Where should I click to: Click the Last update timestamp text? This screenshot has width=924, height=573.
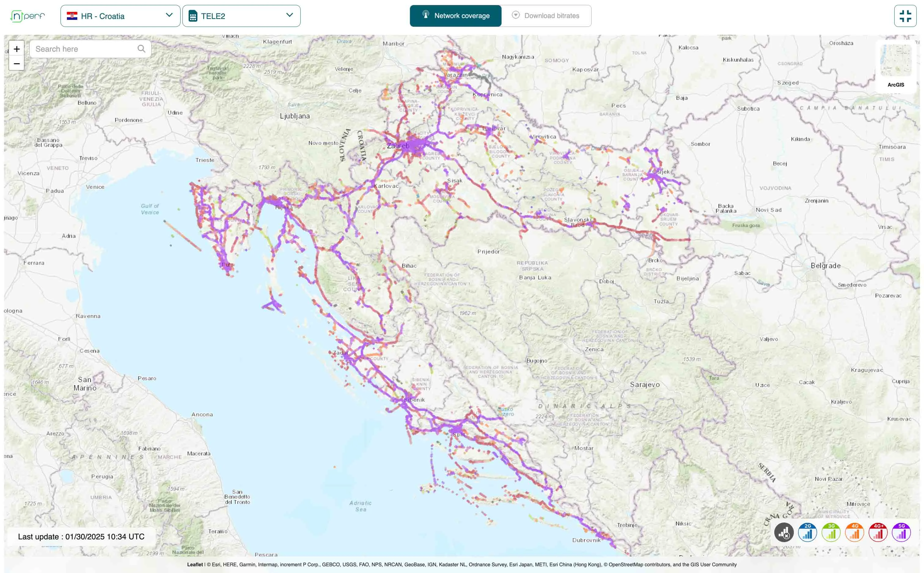pos(81,537)
